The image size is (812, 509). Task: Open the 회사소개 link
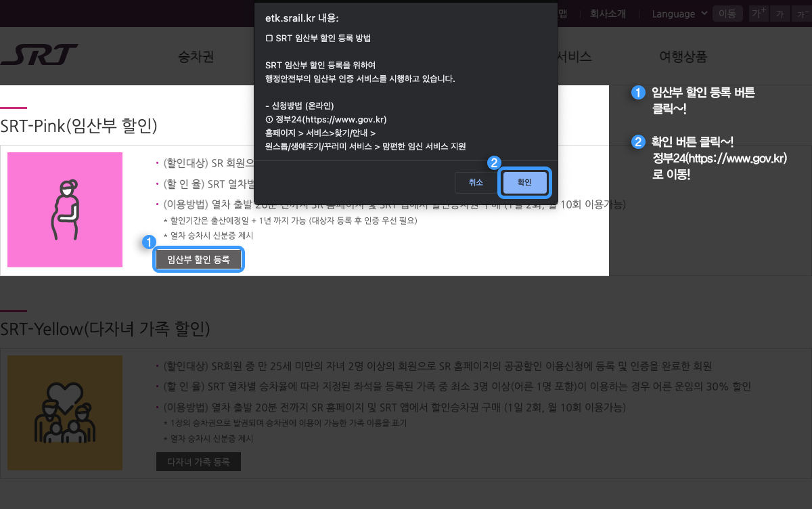(608, 14)
